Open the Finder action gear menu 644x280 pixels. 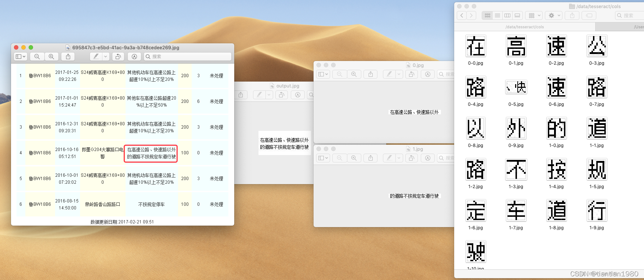554,15
